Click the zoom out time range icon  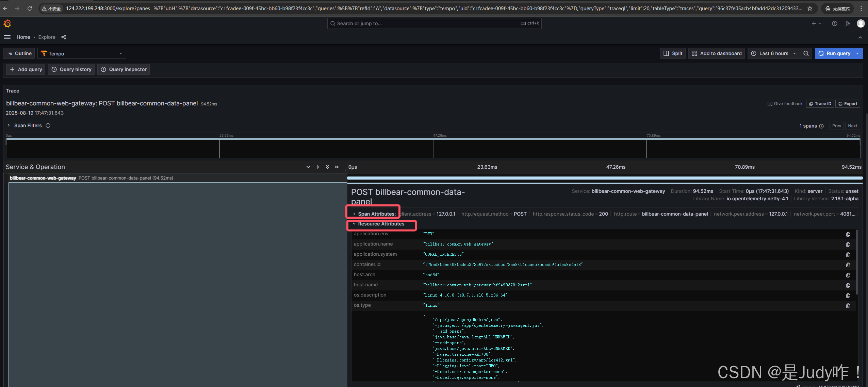(806, 53)
